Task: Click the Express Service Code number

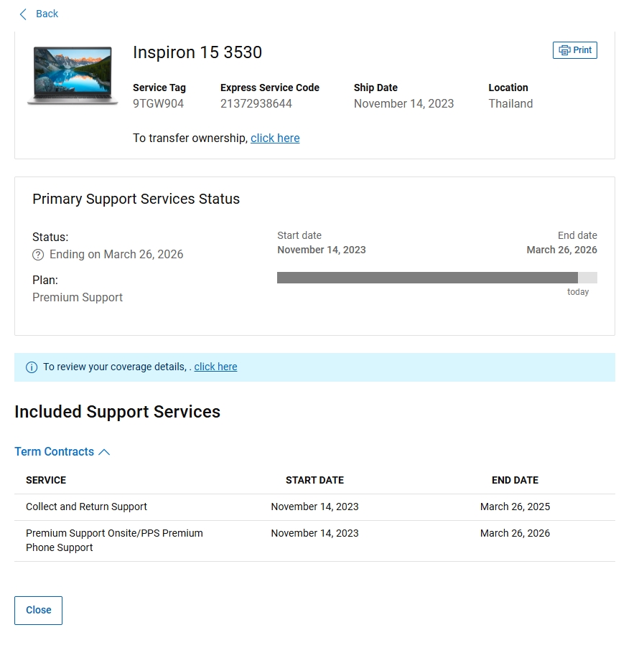Action: coord(256,104)
